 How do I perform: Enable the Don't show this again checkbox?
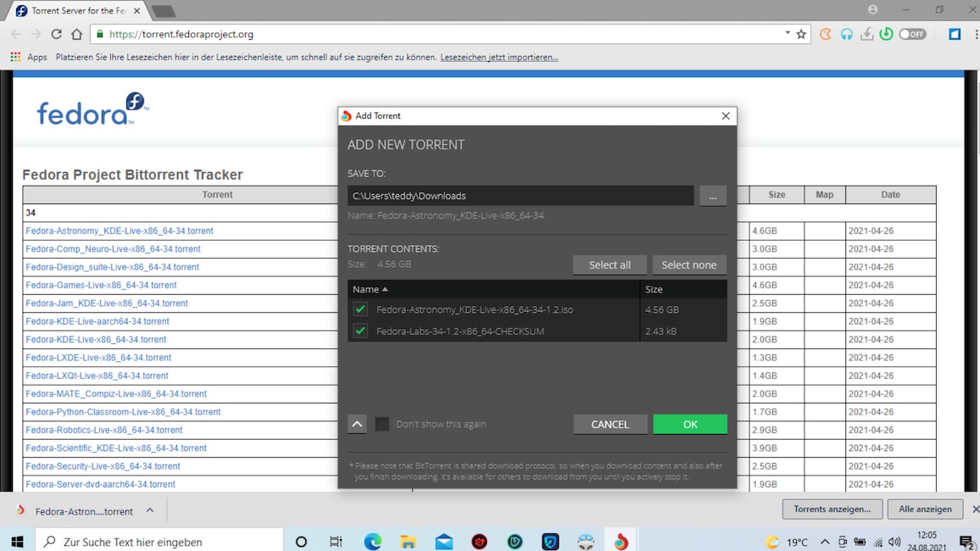381,424
